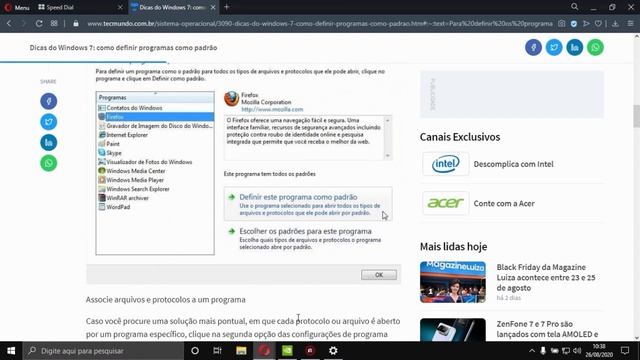Click the taskbar search box

click(x=103, y=351)
